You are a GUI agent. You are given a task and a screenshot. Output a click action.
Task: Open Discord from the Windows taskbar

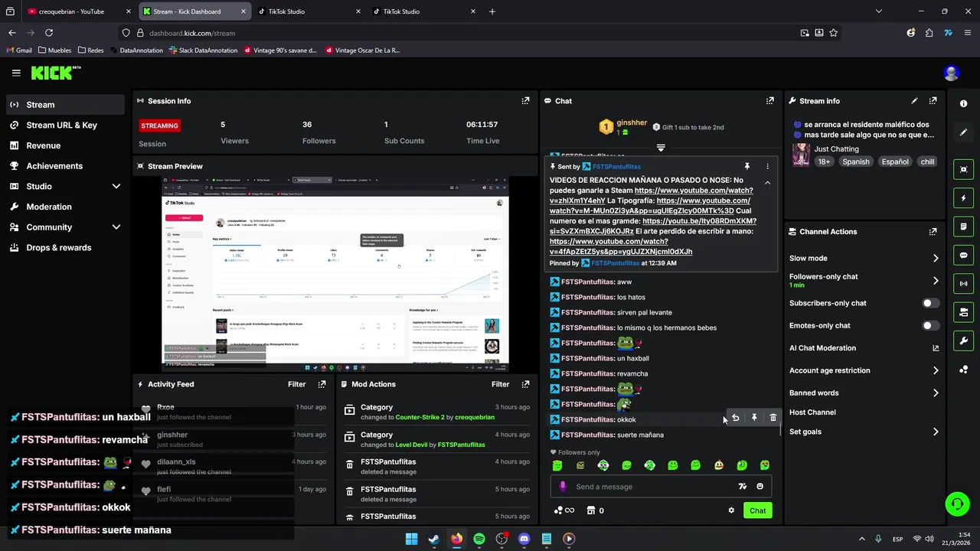tap(524, 539)
